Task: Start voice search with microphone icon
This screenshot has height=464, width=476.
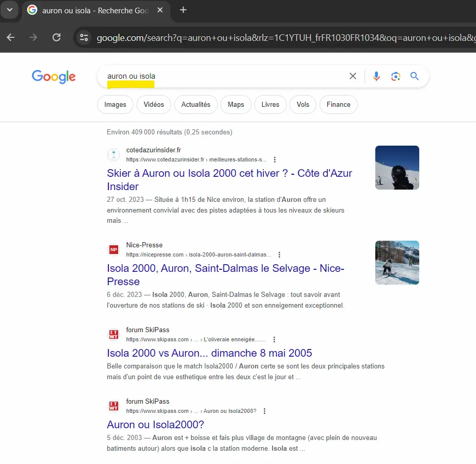Action: click(376, 76)
